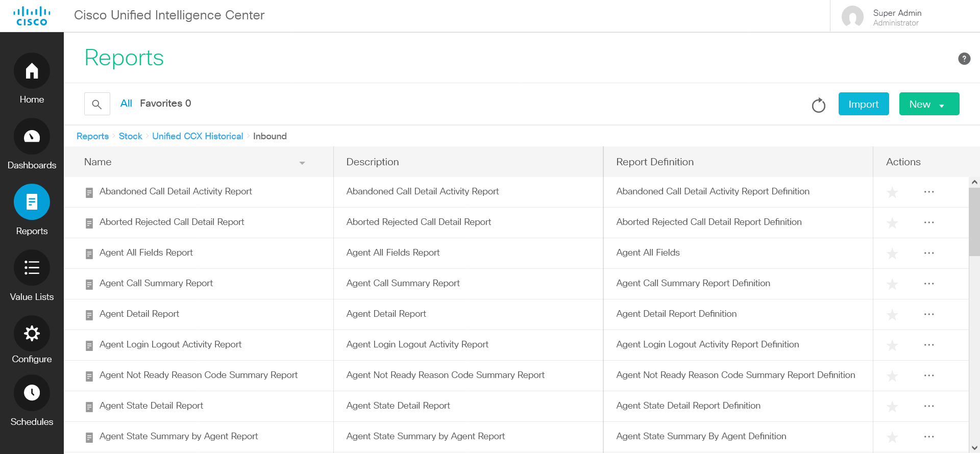Click the Super Admin avatar
980x454 pixels.
[x=852, y=17]
